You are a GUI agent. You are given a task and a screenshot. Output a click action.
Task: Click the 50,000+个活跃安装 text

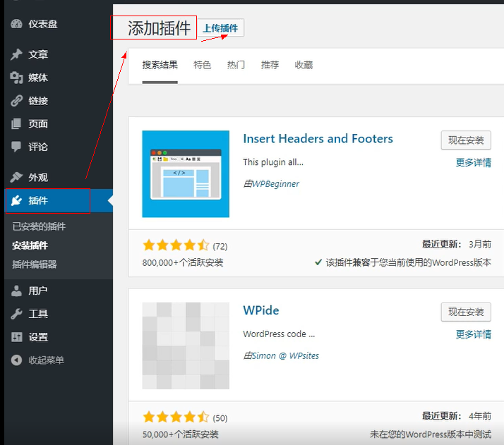pos(180,434)
